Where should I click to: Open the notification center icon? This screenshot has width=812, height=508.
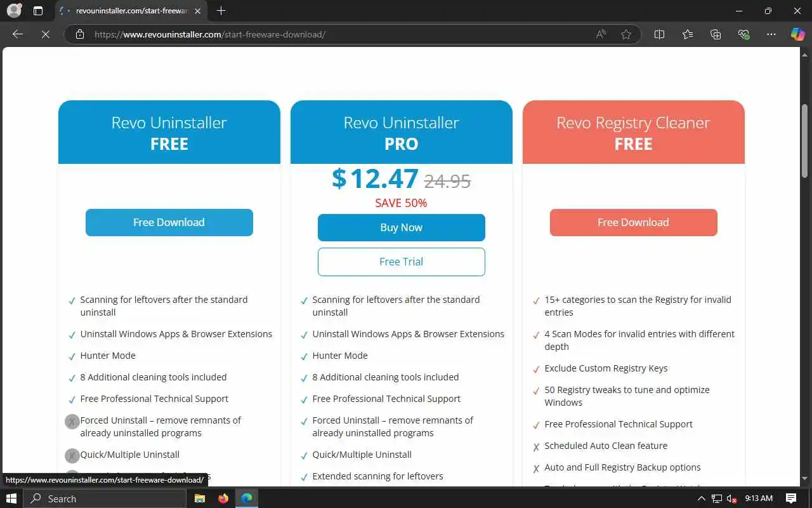click(791, 498)
